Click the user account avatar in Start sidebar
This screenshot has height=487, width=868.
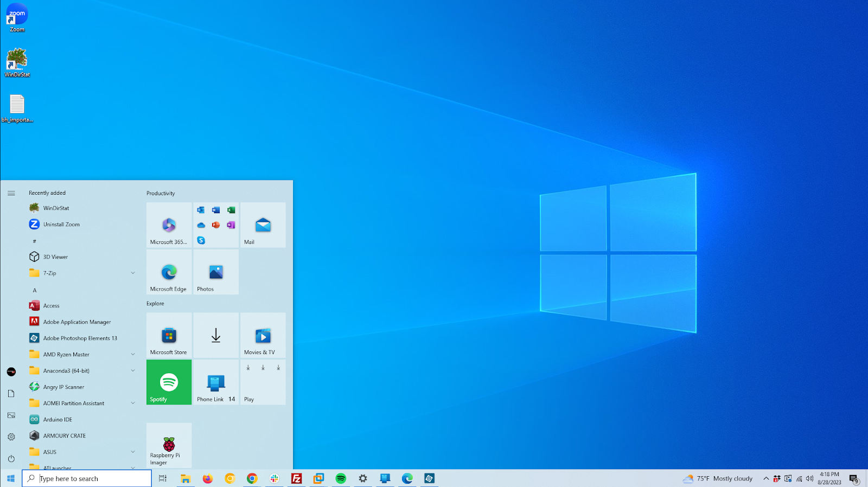tap(11, 371)
